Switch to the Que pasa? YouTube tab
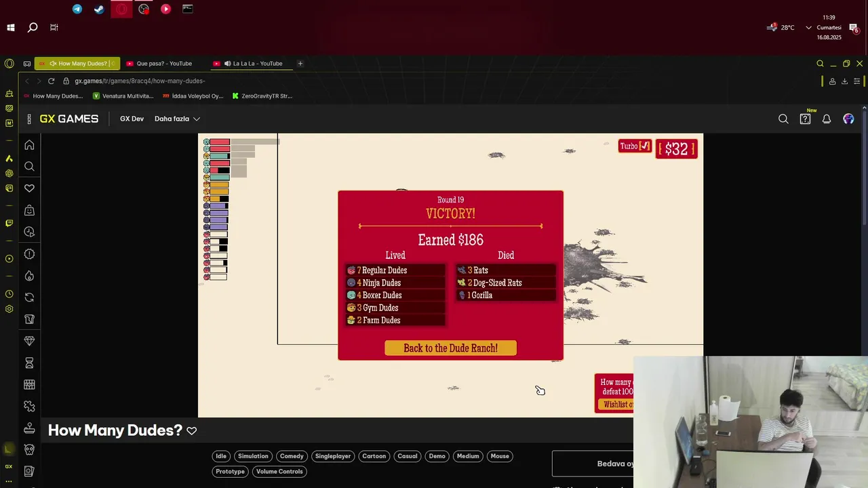 click(163, 64)
